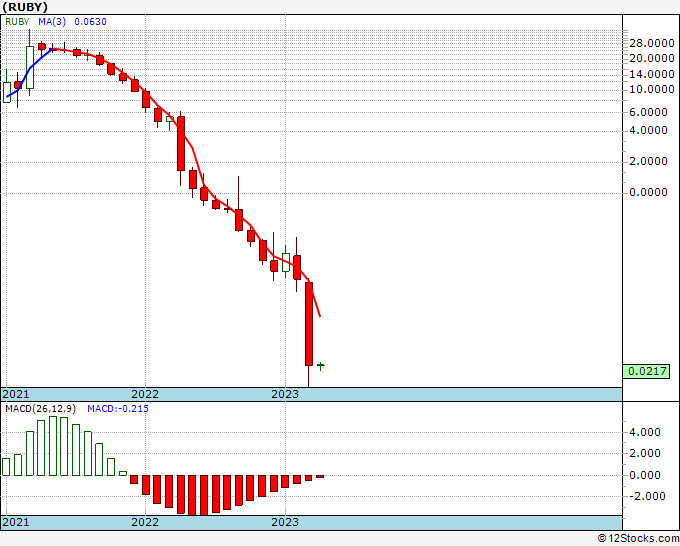This screenshot has width=680, height=546.
Task: Click the 4.000 MACD axis label
Action: coord(645,432)
